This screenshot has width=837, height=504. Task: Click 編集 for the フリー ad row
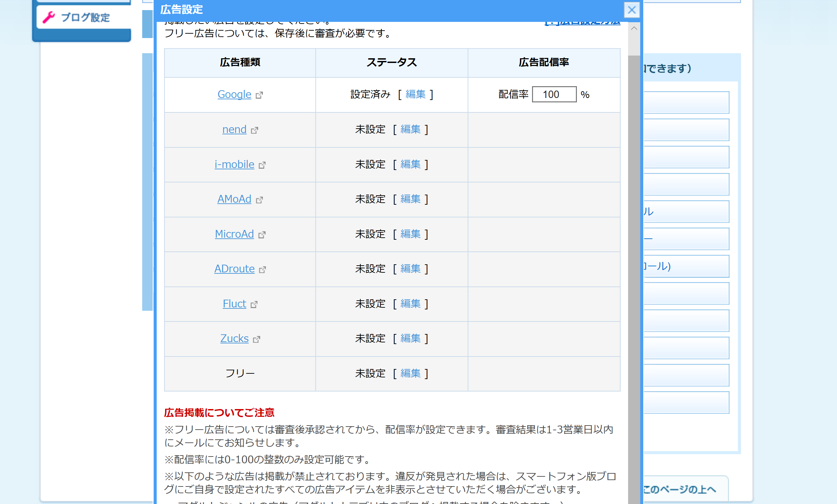point(410,373)
